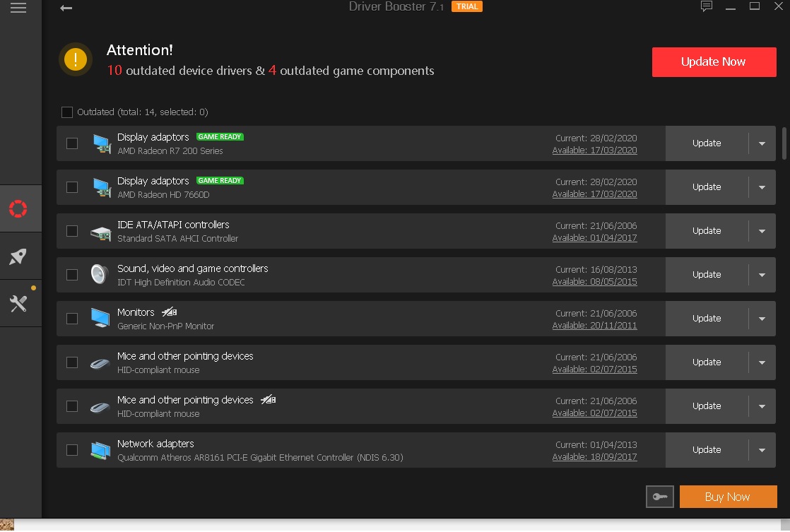This screenshot has height=532, width=790.
Task: Click the unplugged icon beside Monitors
Action: 170,312
